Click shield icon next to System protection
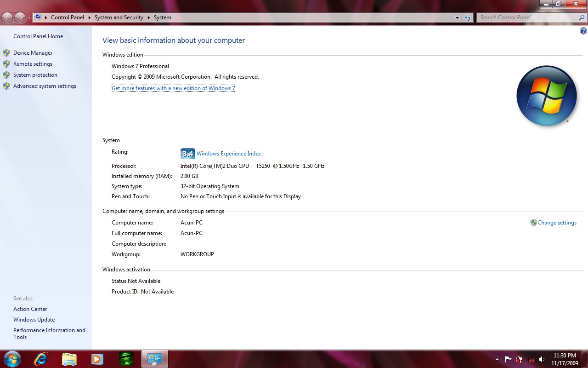The image size is (588, 368). click(x=6, y=75)
